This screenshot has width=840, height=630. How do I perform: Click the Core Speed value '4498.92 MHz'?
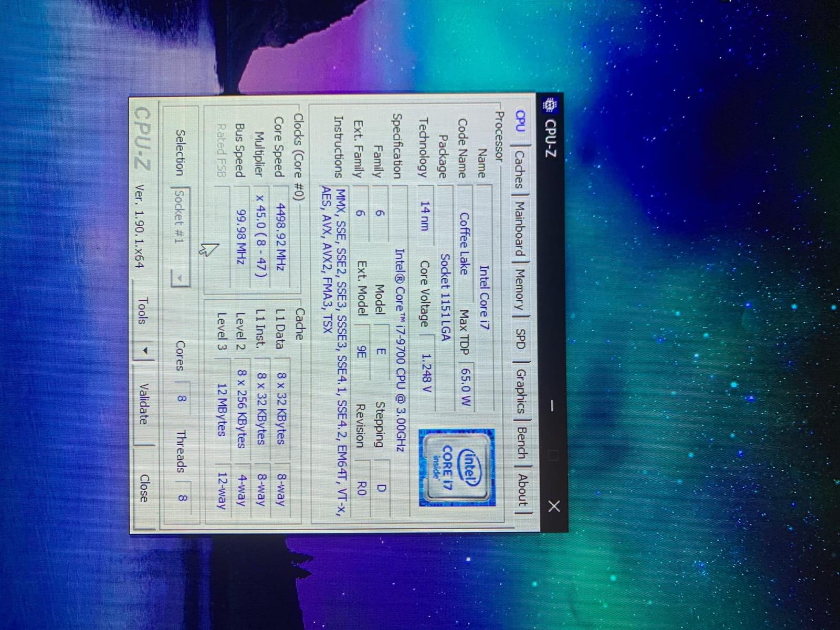[x=280, y=237]
